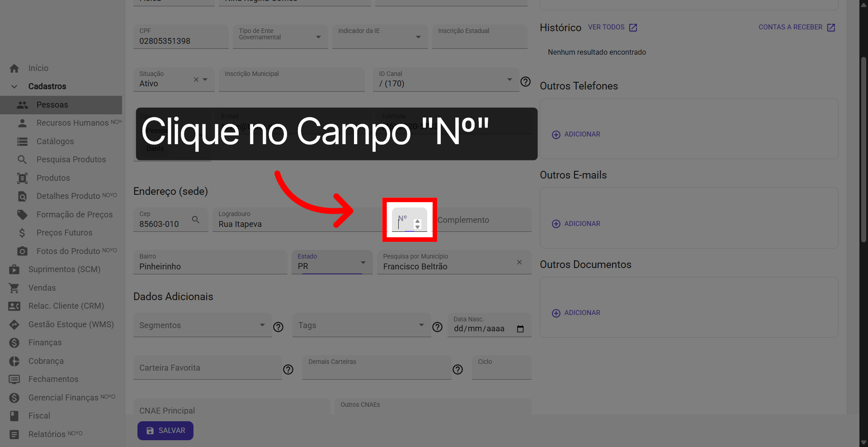
Task: Click the Fotos do Produto camera icon
Action: [x=22, y=251]
